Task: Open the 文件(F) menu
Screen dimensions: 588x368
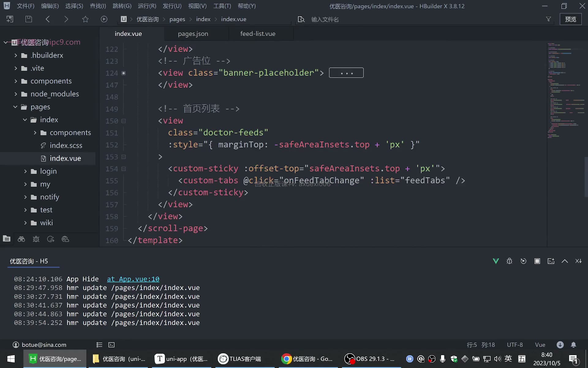Action: click(25, 6)
